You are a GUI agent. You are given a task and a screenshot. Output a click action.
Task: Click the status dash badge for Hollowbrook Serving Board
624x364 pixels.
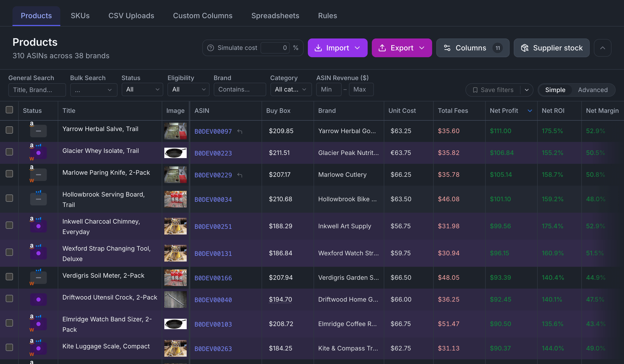(x=38, y=199)
